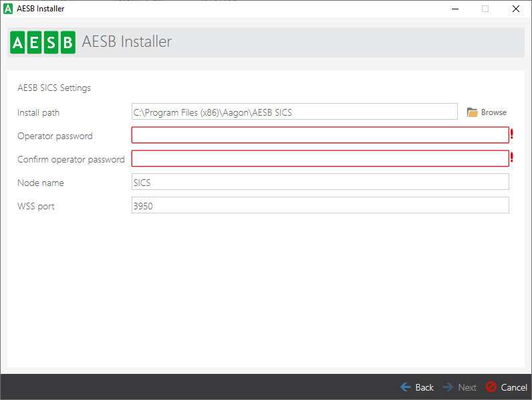Click the AESB app icon in the title bar
This screenshot has height=400, width=532.
coord(8,9)
